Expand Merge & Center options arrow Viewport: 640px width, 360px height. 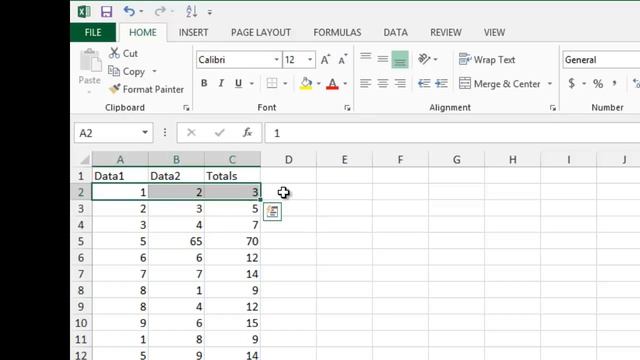(550, 84)
